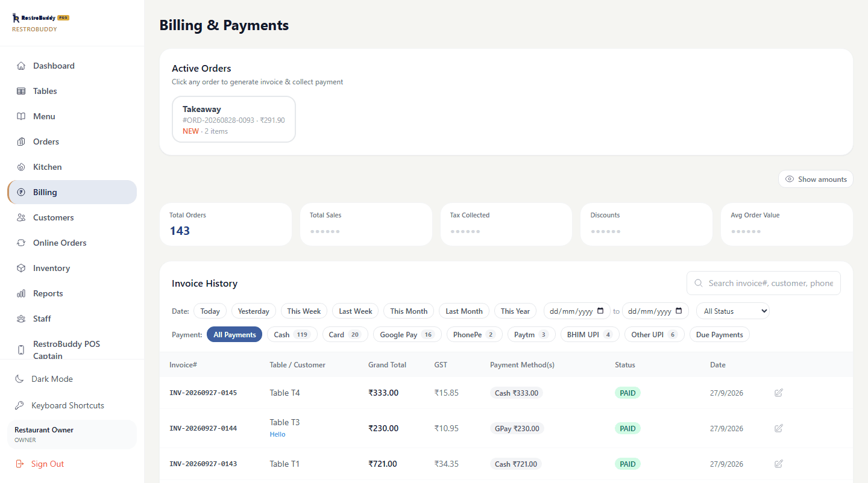Viewport: 868px width, 483px height.
Task: Filter invoices by PhonePe
Action: tap(474, 334)
